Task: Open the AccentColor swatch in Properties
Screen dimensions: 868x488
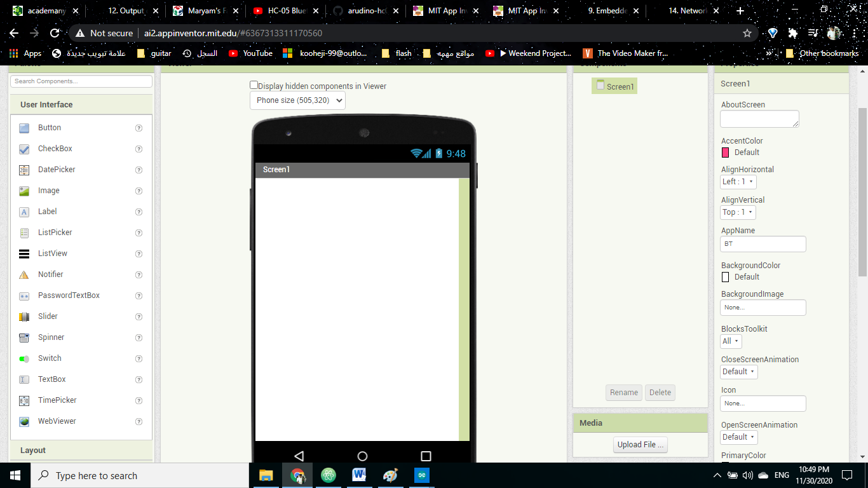Action: 724,152
